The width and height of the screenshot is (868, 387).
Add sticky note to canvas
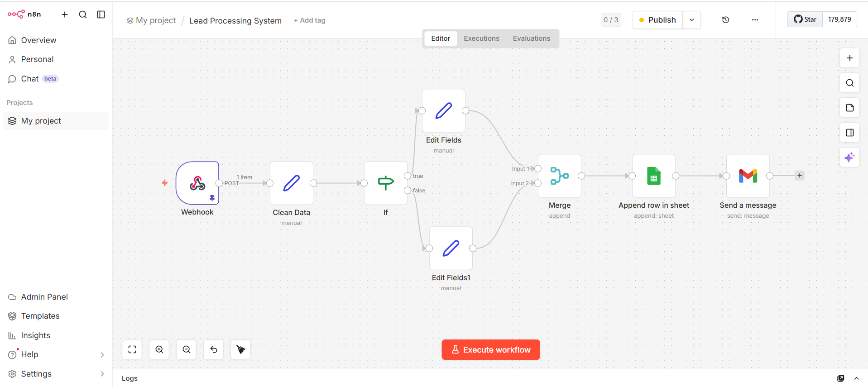point(849,108)
